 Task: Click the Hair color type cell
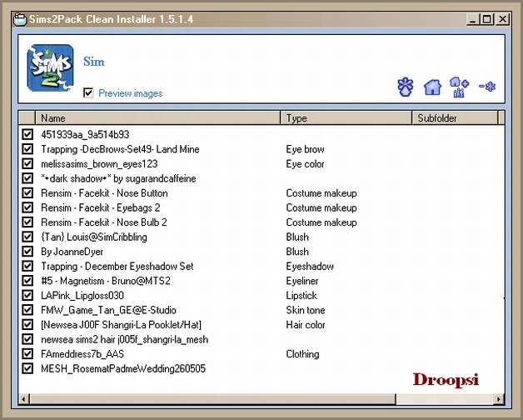305,325
